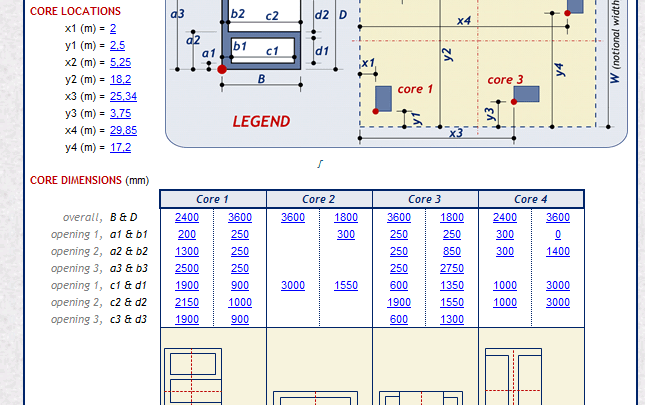Select Core 4 d2 value 3000

[558, 302]
